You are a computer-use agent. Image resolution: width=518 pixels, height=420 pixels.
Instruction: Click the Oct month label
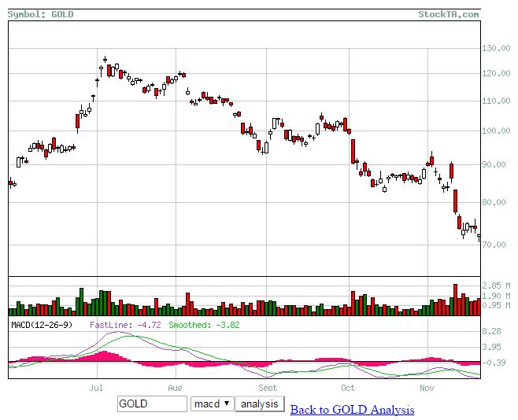[x=348, y=388]
